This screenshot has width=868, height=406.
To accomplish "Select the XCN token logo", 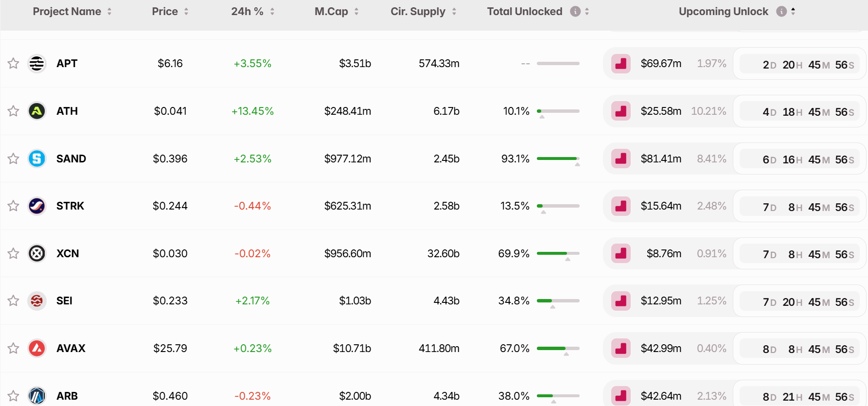I will [x=37, y=253].
